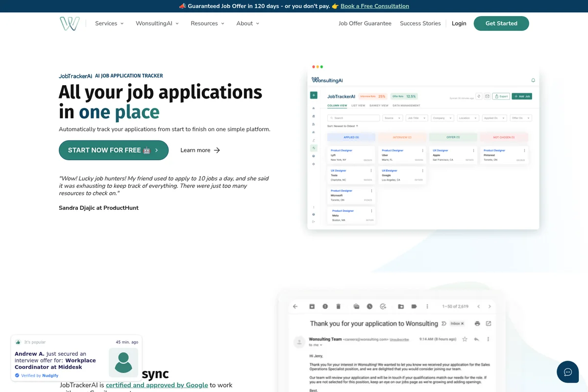Open notifications via the bell icon
The height and width of the screenshot is (392, 588).
(533, 80)
